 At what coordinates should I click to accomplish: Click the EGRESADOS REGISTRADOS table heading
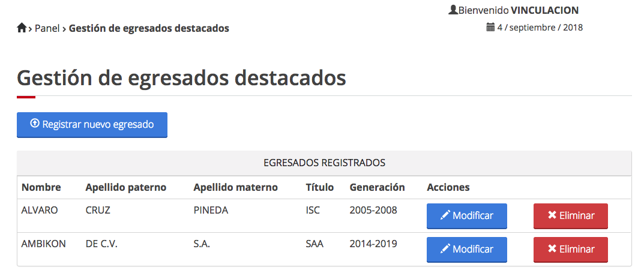(324, 163)
